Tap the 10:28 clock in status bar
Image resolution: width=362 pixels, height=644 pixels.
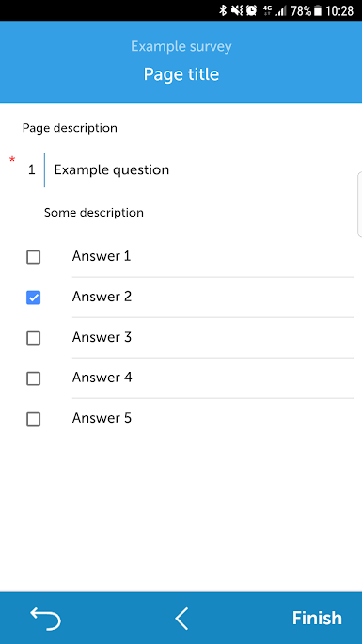[339, 10]
